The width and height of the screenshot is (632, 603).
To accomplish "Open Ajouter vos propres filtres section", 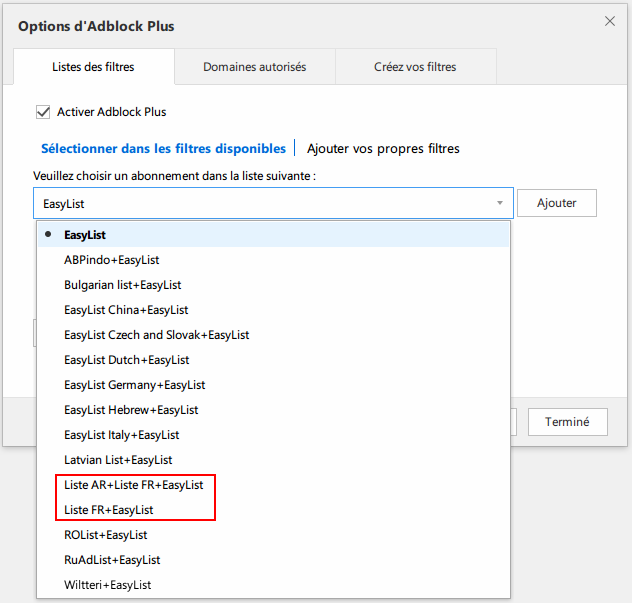I will [383, 148].
